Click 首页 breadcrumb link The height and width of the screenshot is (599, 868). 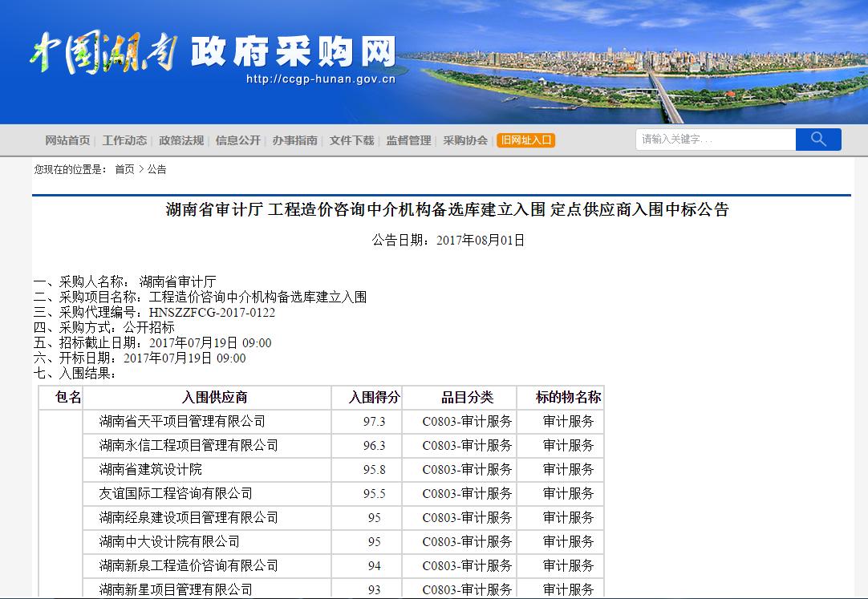tap(124, 169)
